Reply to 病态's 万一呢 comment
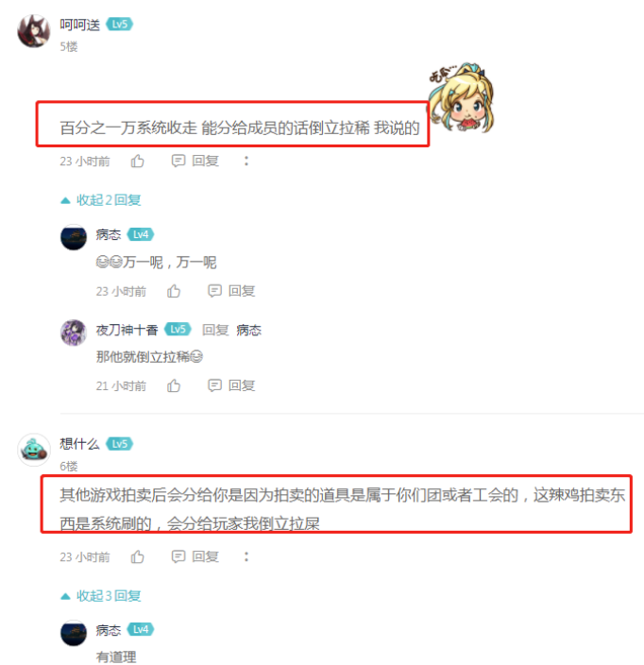 231,291
